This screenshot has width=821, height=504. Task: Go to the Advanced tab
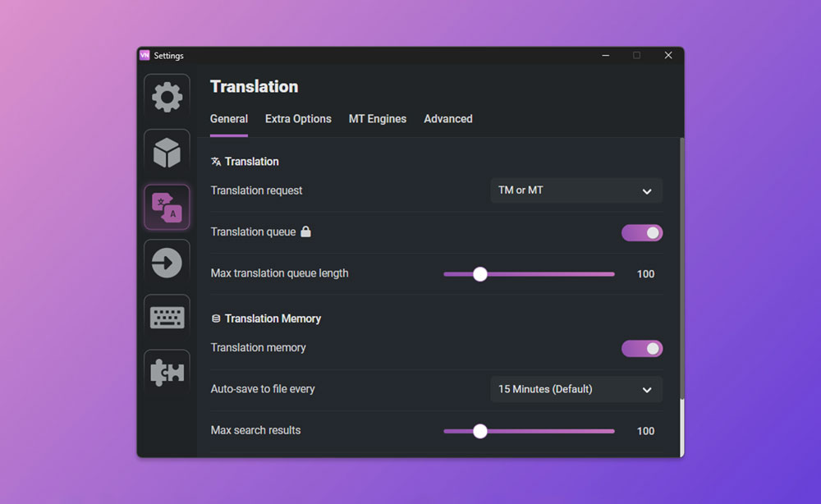pos(447,119)
